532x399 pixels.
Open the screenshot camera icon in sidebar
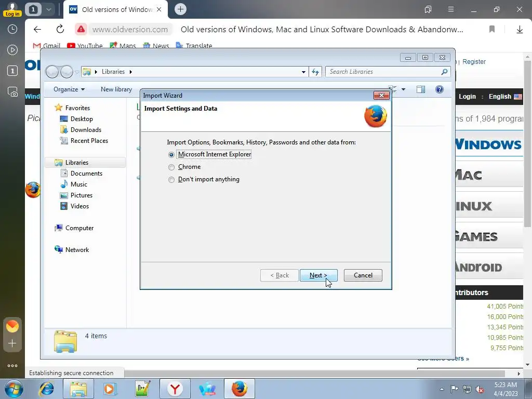point(12,92)
